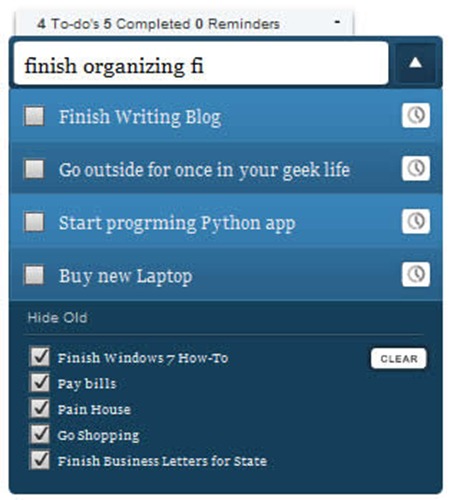Uncheck Finish Windows 7 How-To
The width and height of the screenshot is (450, 500).
[x=40, y=357]
